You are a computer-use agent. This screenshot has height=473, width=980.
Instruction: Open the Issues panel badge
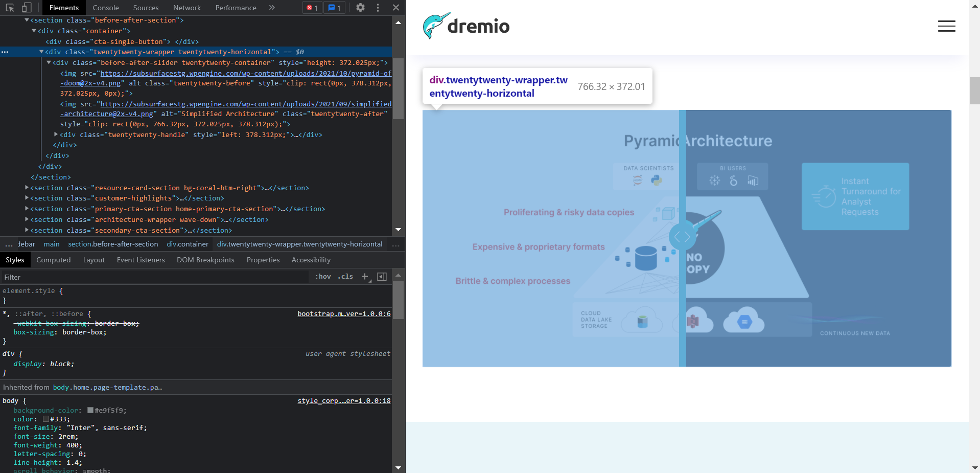[x=334, y=8]
